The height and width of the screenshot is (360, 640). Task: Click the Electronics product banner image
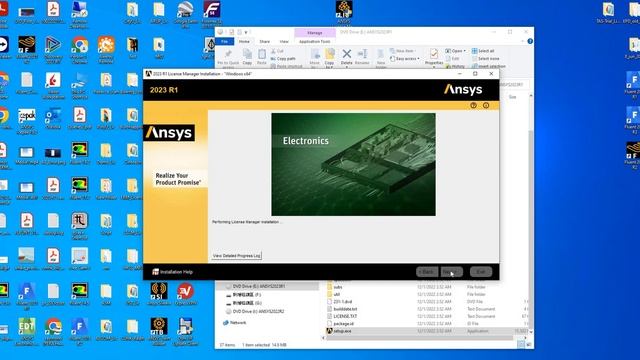tap(353, 164)
